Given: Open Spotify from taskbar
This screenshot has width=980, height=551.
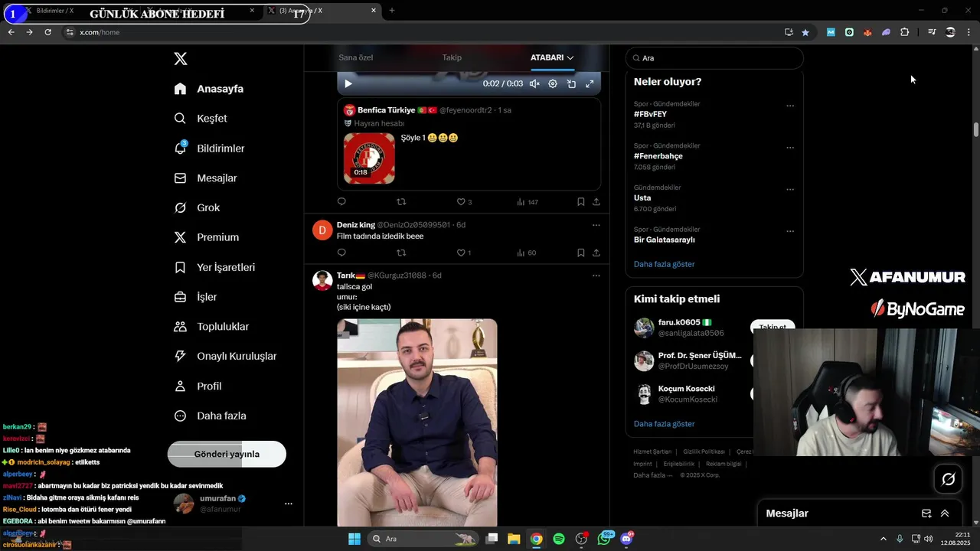Looking at the screenshot, I should (559, 539).
